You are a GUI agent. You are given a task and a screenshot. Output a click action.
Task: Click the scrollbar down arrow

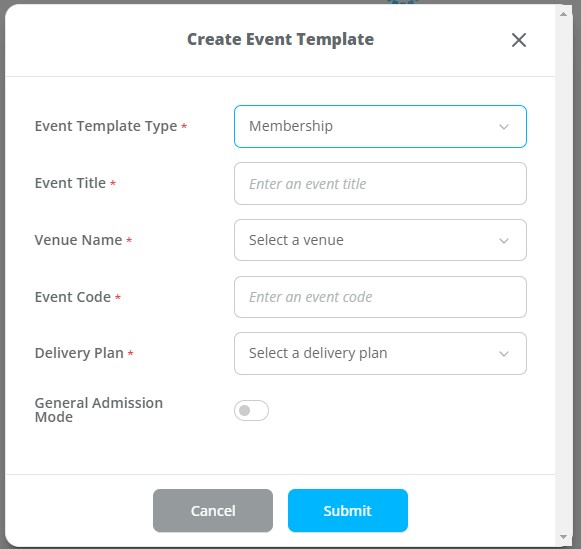click(564, 536)
